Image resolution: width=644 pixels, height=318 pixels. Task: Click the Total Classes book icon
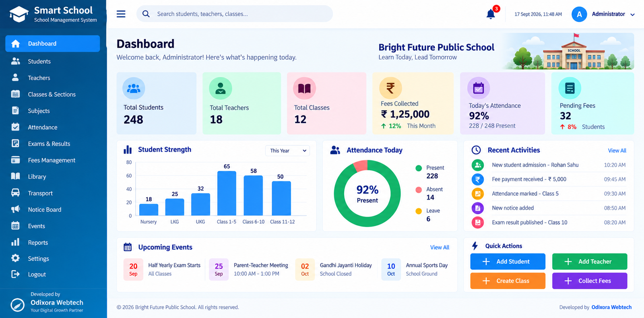(304, 88)
